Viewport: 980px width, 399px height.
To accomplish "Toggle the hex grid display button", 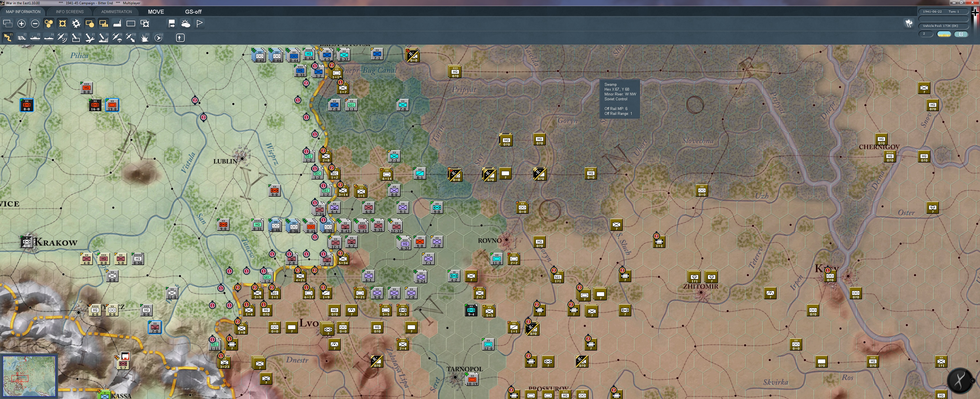I will [x=49, y=24].
